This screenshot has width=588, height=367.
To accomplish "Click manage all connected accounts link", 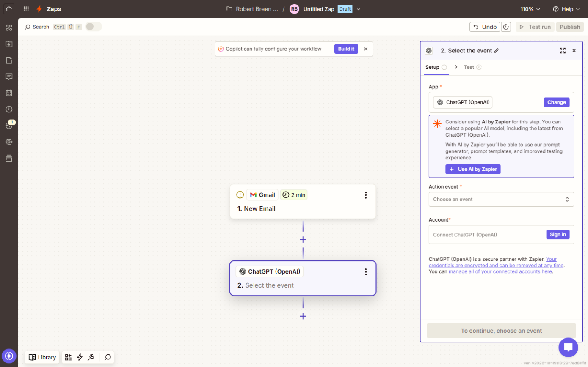I will click(x=500, y=272).
